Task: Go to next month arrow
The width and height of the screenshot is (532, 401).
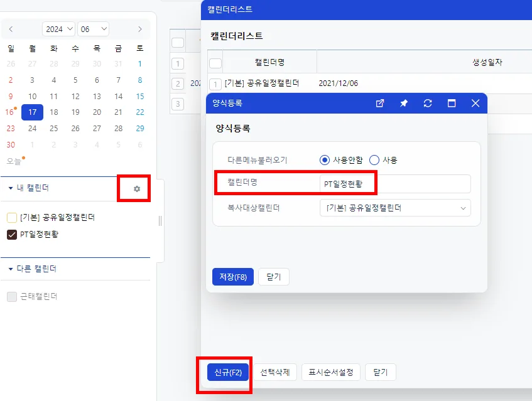Action: (140, 29)
